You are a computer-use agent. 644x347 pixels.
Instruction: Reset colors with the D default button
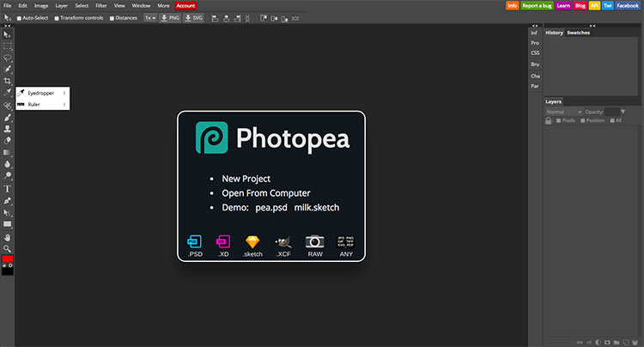pyautogui.click(x=10, y=265)
